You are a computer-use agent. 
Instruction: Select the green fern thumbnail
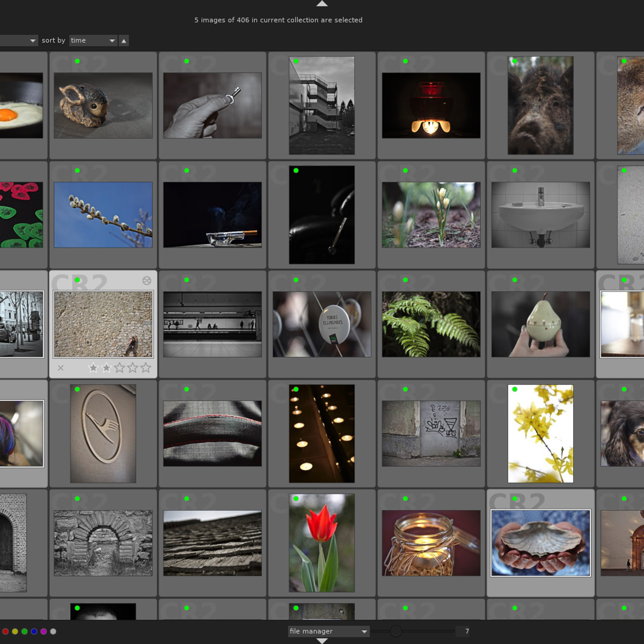pyautogui.click(x=431, y=324)
